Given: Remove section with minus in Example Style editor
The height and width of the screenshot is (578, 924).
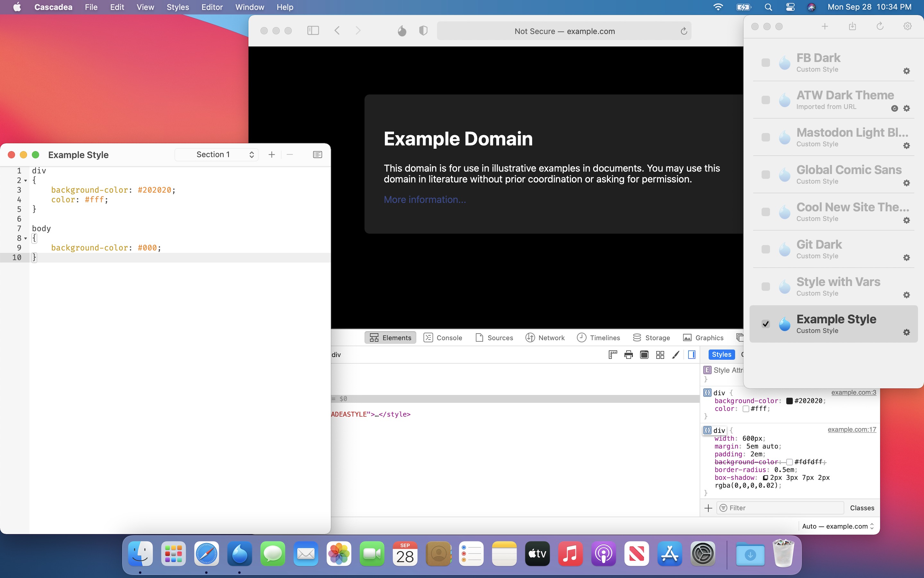Looking at the screenshot, I should (289, 154).
